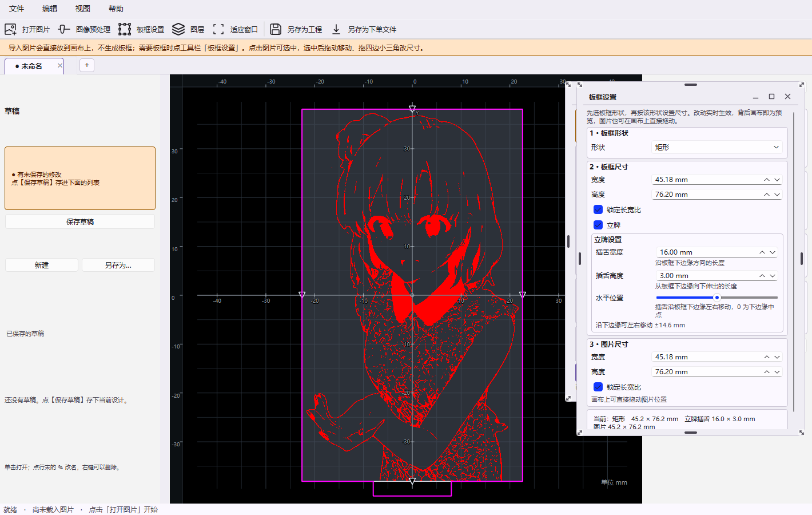Increase 插舌高度 with the up arrow
The height and width of the screenshot is (515, 812).
click(762, 276)
